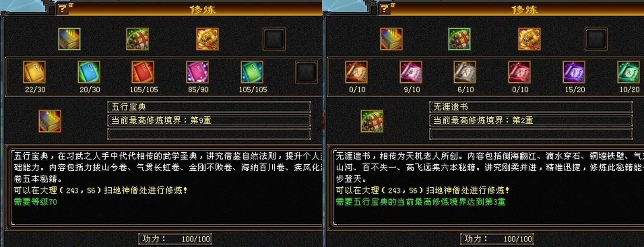The height and width of the screenshot is (247, 644).
Task: Select the green scroll showing 10/20
Action: click(628, 72)
